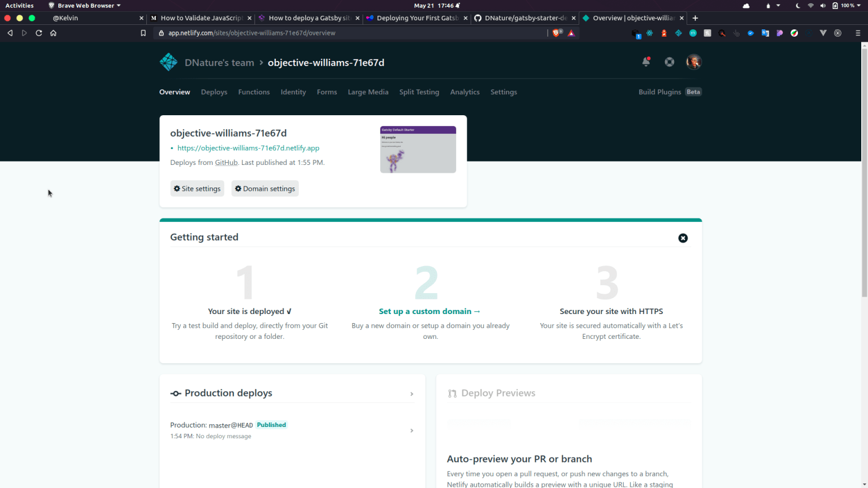Expand the master@HEAD deploy row chevron
868x488 pixels.
click(x=412, y=430)
